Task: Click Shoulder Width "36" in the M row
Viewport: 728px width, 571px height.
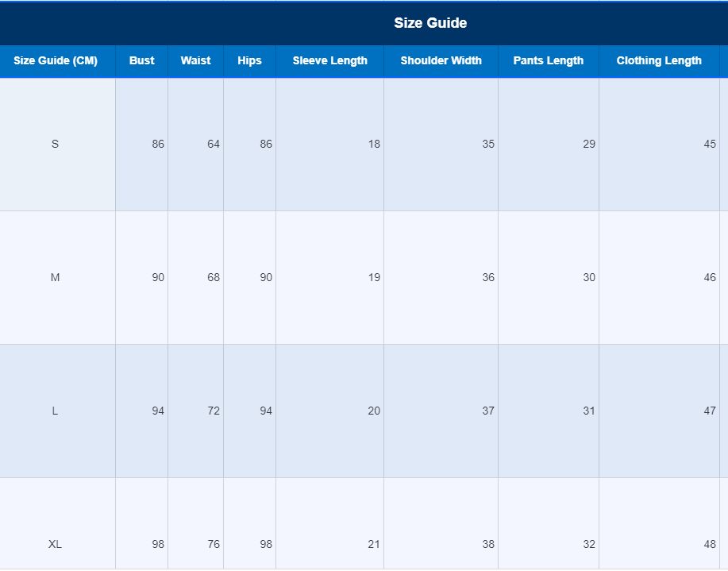Action: pos(488,277)
